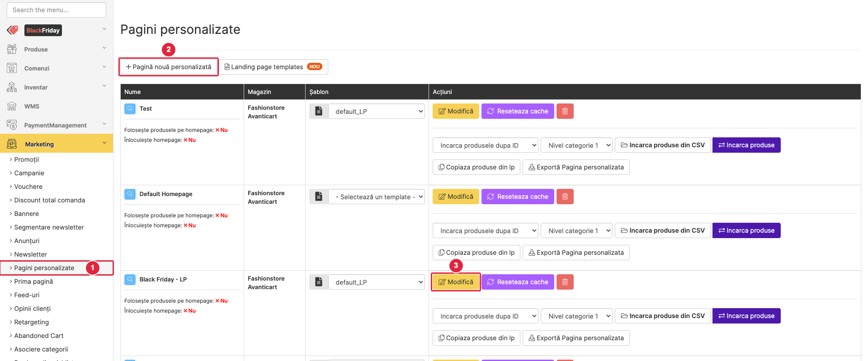The width and height of the screenshot is (868, 361).
Task: Click the Marketing sidebar icon
Action: click(x=12, y=144)
